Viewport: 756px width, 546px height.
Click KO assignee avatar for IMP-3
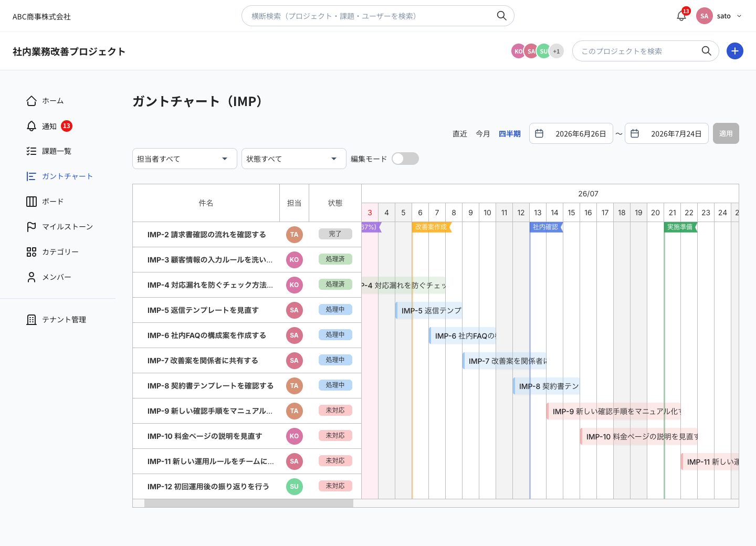click(x=295, y=260)
